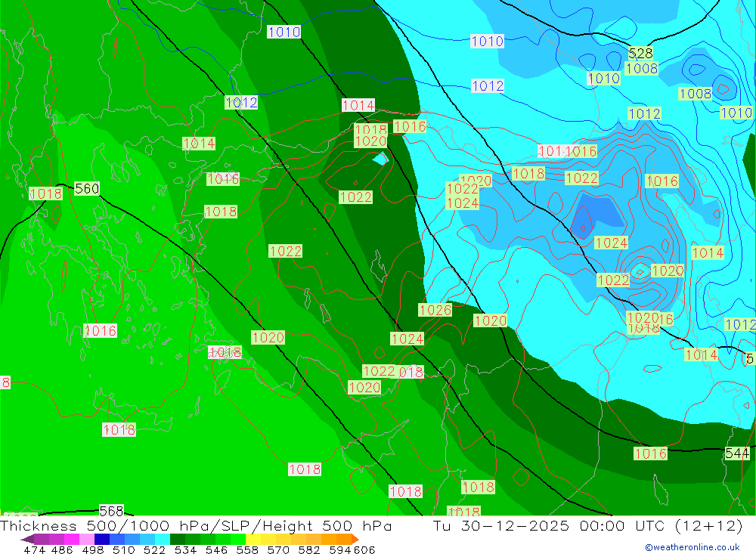Click the orange right arrow end of the legend
Screen dimensions: 756x554
355,539
